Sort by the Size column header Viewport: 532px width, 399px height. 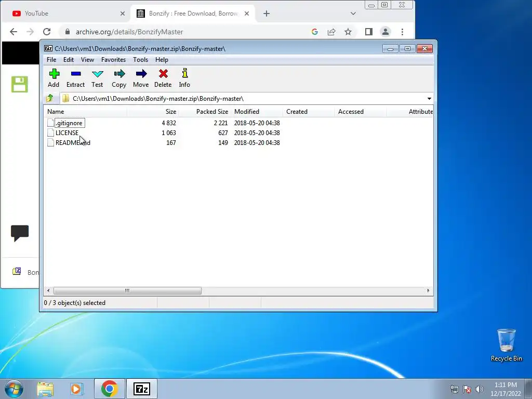(x=153, y=112)
